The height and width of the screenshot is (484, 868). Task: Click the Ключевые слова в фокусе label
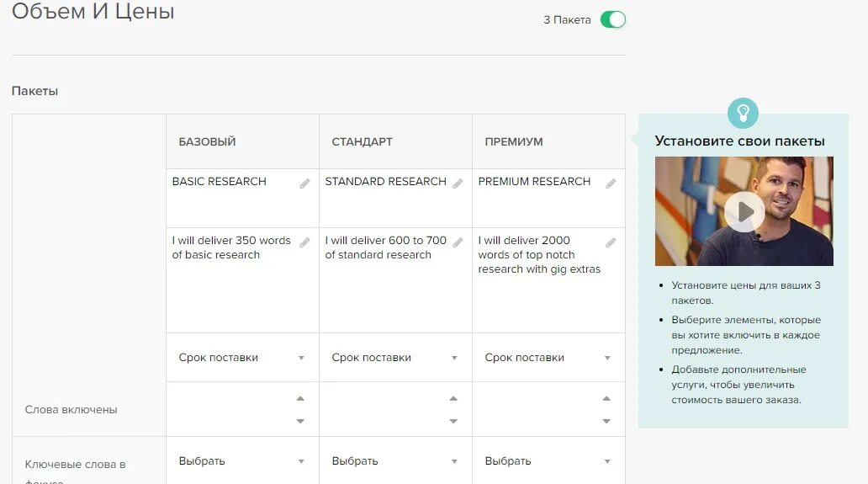click(x=76, y=471)
